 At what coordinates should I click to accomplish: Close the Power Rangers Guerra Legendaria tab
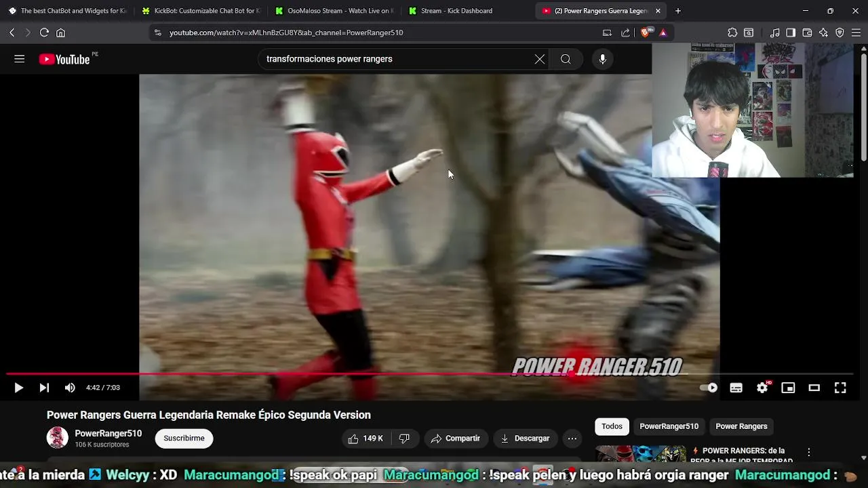pyautogui.click(x=658, y=11)
